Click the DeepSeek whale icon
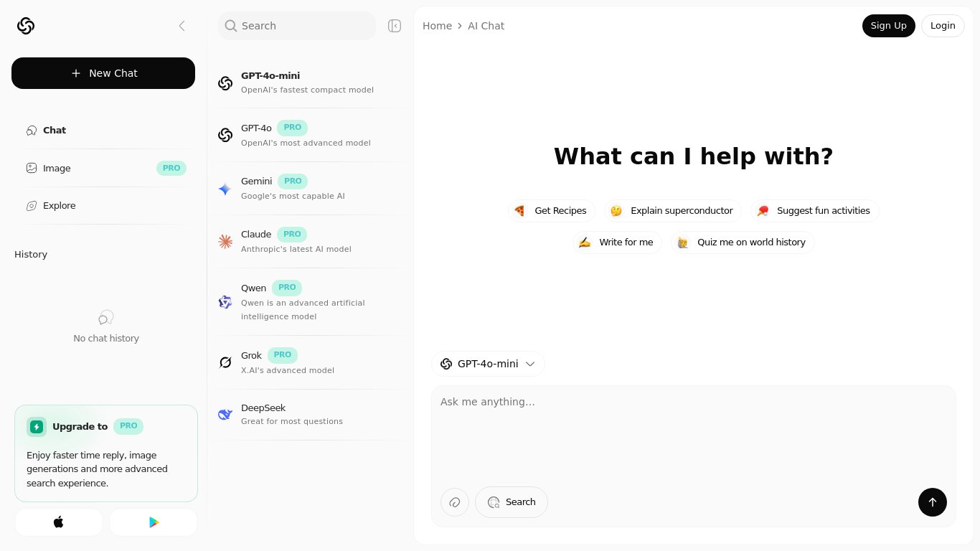Image resolution: width=980 pixels, height=551 pixels. coord(225,414)
